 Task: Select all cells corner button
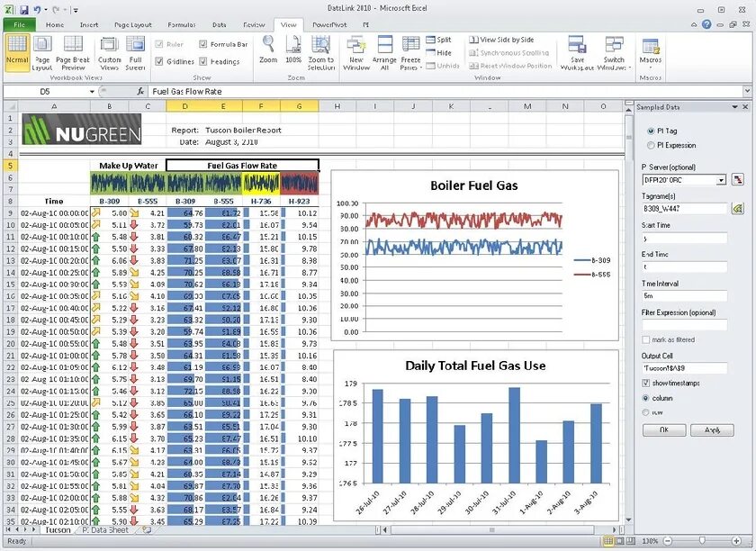11,106
